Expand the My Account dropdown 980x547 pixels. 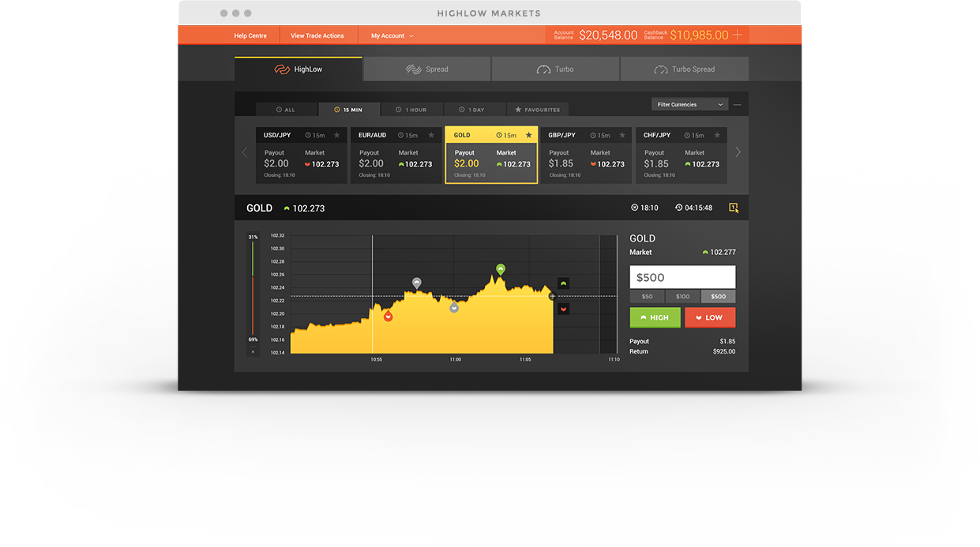(x=392, y=36)
